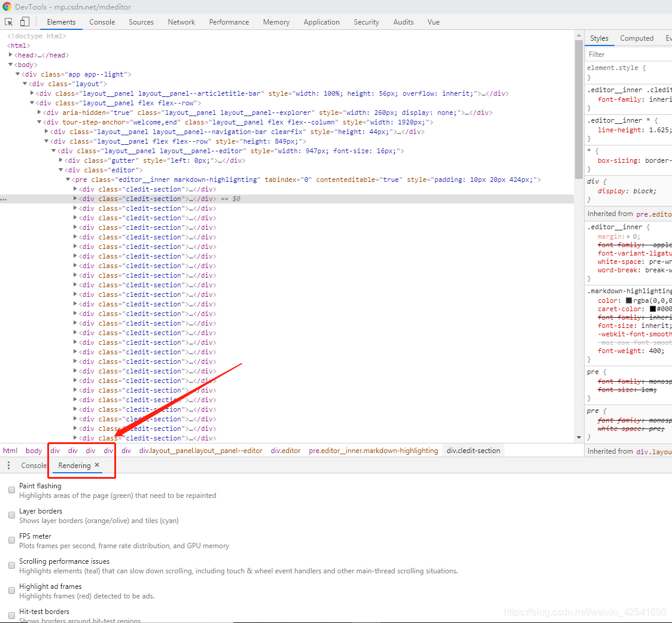Open the caret-color swatch
The height and width of the screenshot is (623, 672).
[x=653, y=309]
